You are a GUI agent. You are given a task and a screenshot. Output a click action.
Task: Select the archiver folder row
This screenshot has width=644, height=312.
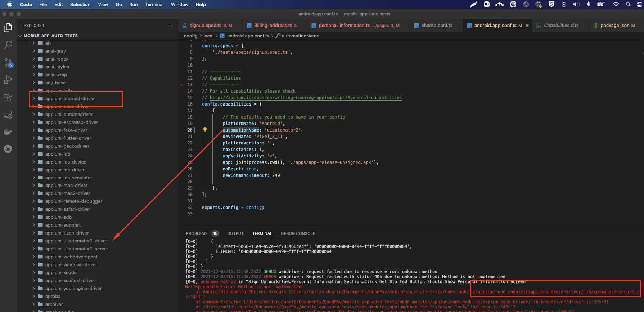click(97, 304)
